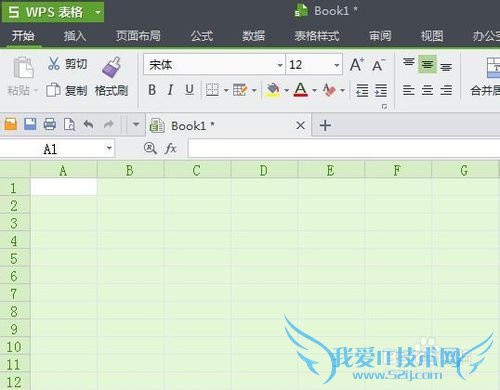
Task: Select column C header
Action: tap(197, 170)
